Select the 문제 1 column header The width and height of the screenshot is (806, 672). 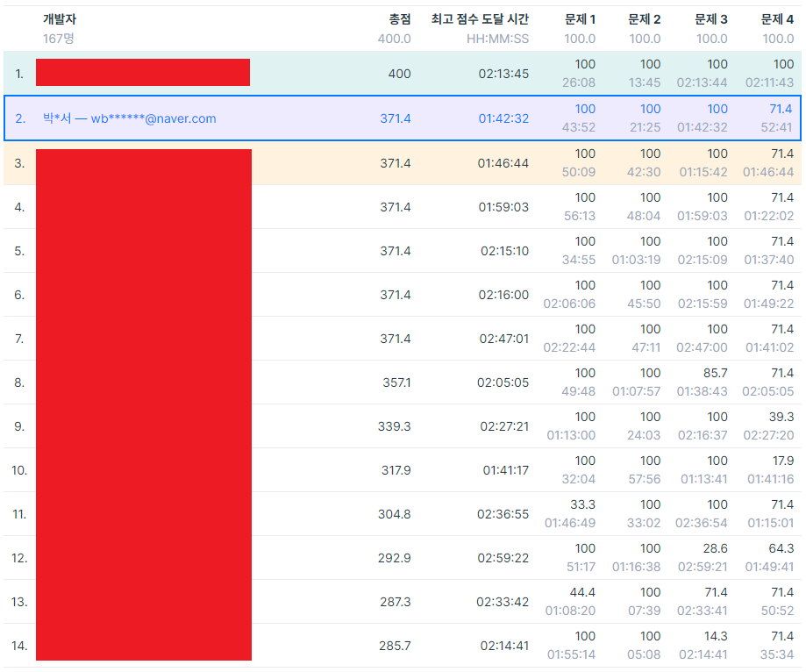tap(580, 19)
